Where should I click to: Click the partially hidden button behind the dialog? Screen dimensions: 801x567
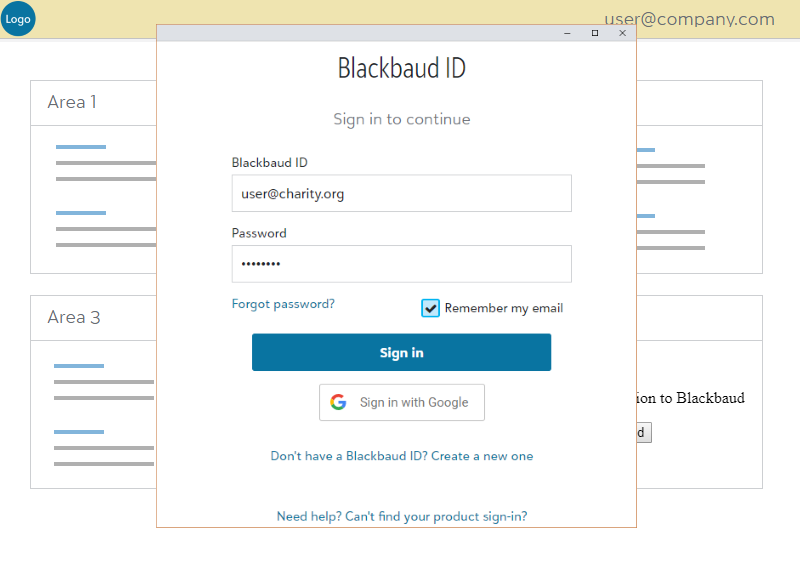(x=644, y=432)
